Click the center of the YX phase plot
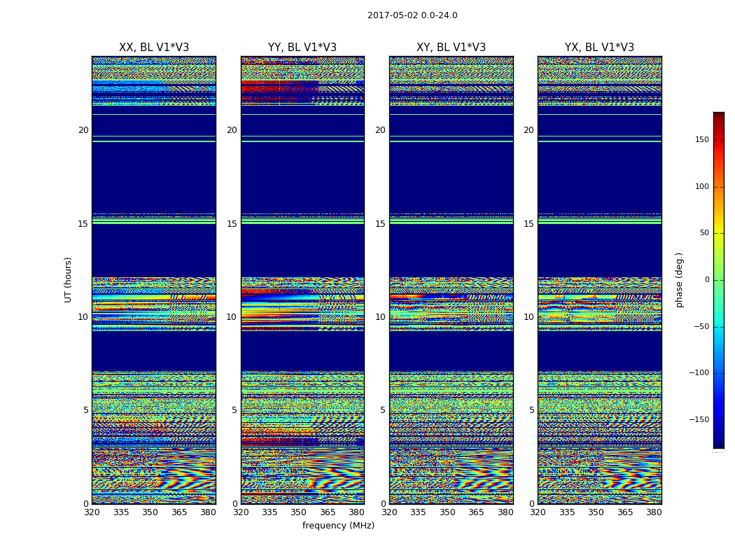Image resolution: width=735 pixels, height=560 pixels. point(599,280)
